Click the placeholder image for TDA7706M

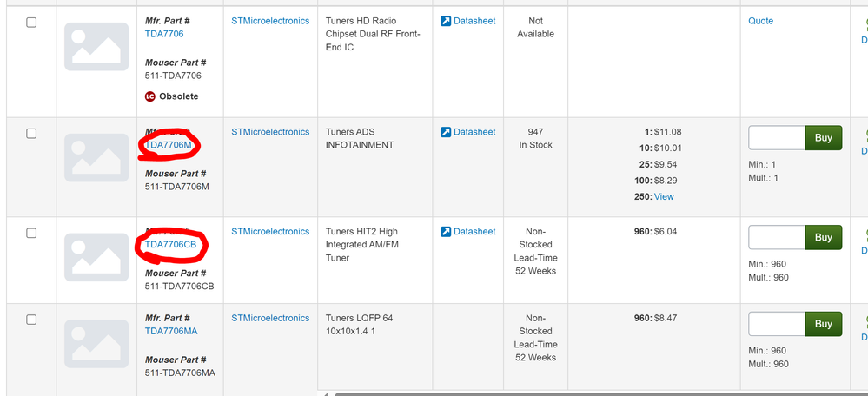click(x=96, y=158)
